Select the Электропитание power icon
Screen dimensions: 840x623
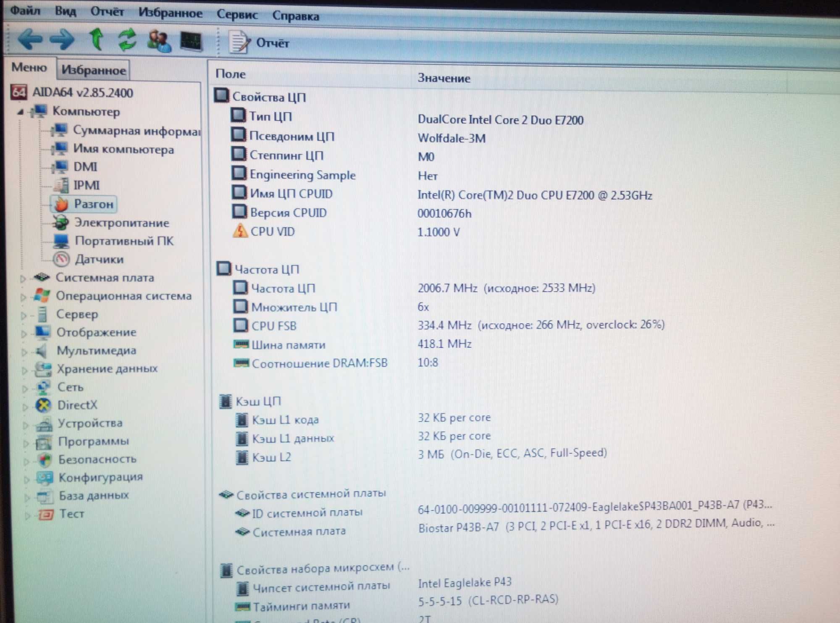(x=61, y=223)
